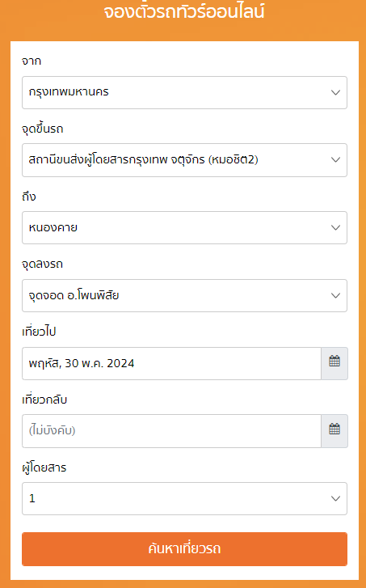Click the จองตั๋วรถทัวร์ออนไลน์ header title
Image resolution: width=366 pixels, height=588 pixels.
click(184, 11)
